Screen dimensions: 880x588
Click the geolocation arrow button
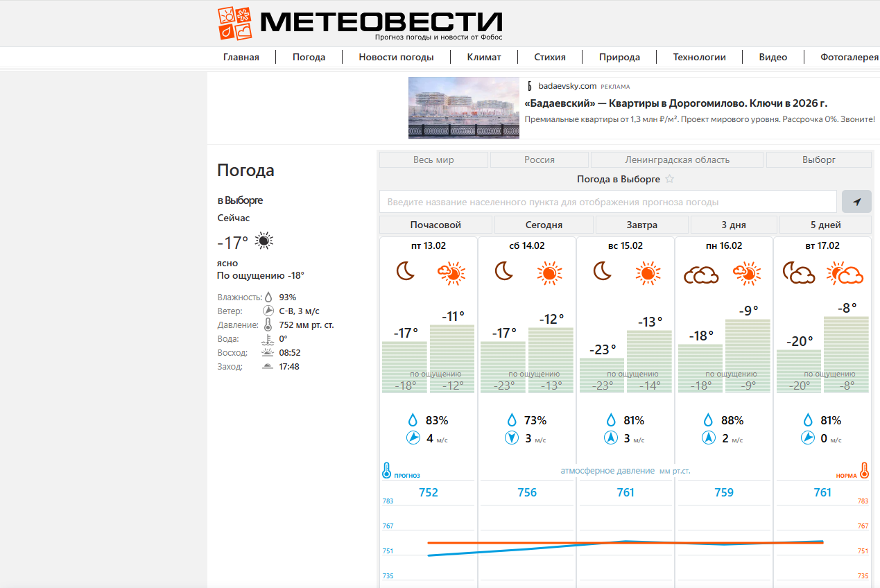pos(856,202)
